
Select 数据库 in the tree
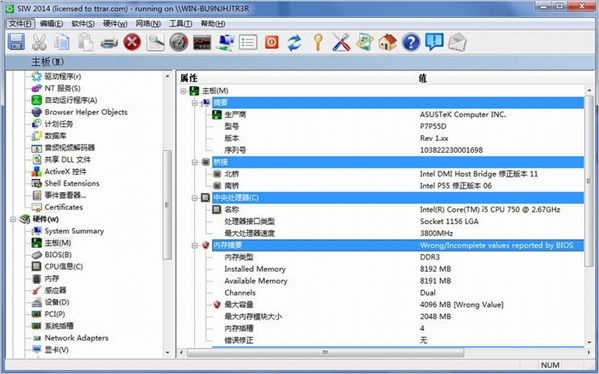55,136
